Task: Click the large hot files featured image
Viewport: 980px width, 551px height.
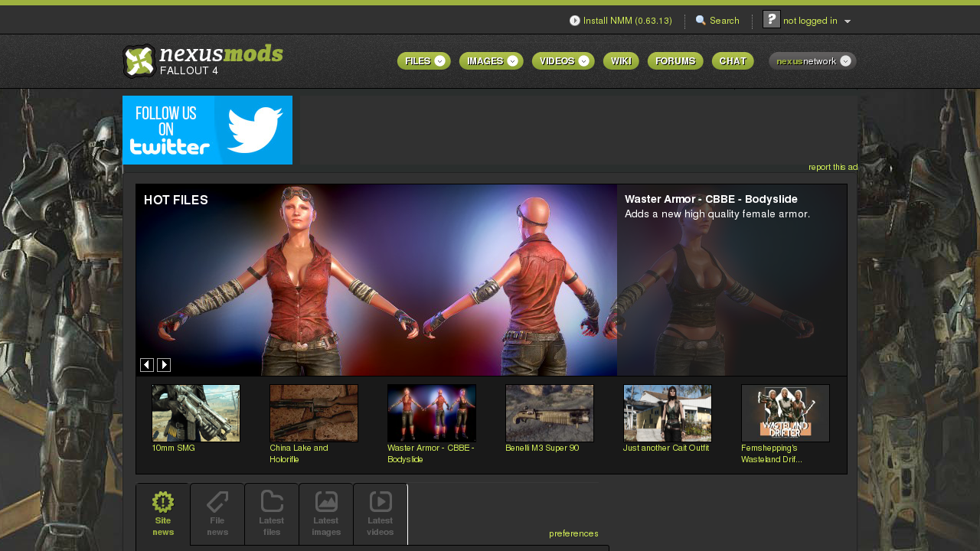Action: [377, 280]
